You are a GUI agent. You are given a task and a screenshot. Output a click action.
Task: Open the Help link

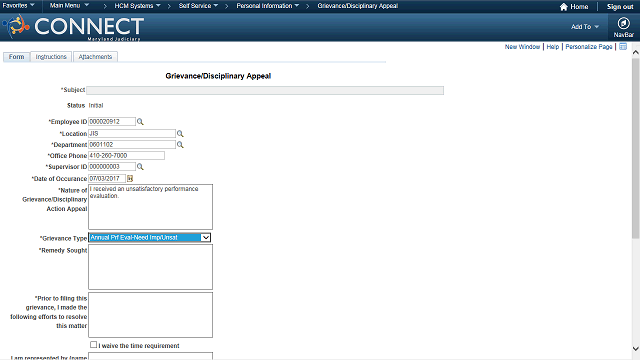click(x=553, y=47)
